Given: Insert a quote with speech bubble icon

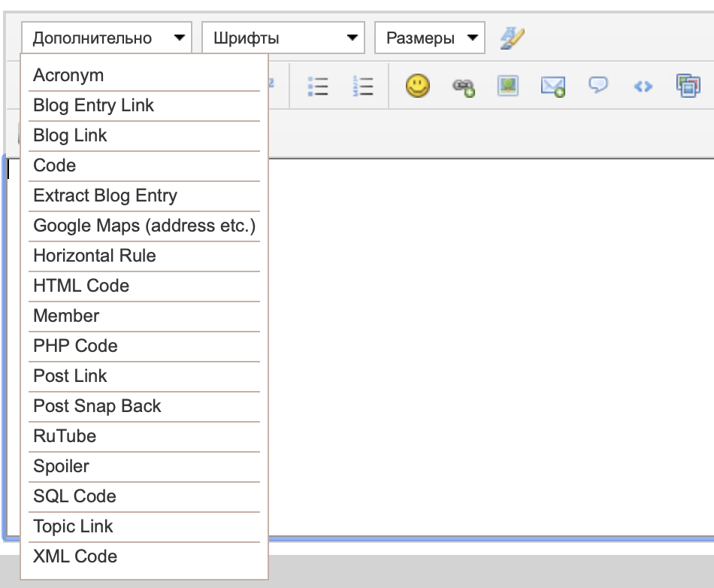Looking at the screenshot, I should [598, 85].
